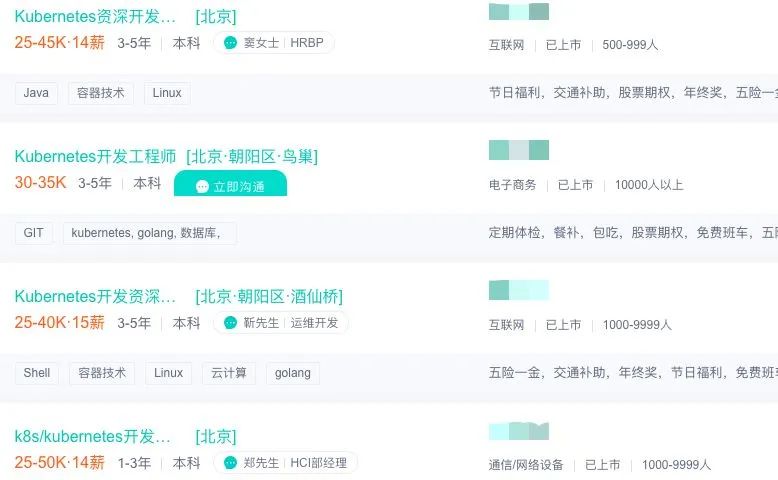Open Kubernetes开发资深 job in 酒仙桥
Image resolution: width=778 pixels, height=480 pixels.
[96, 296]
